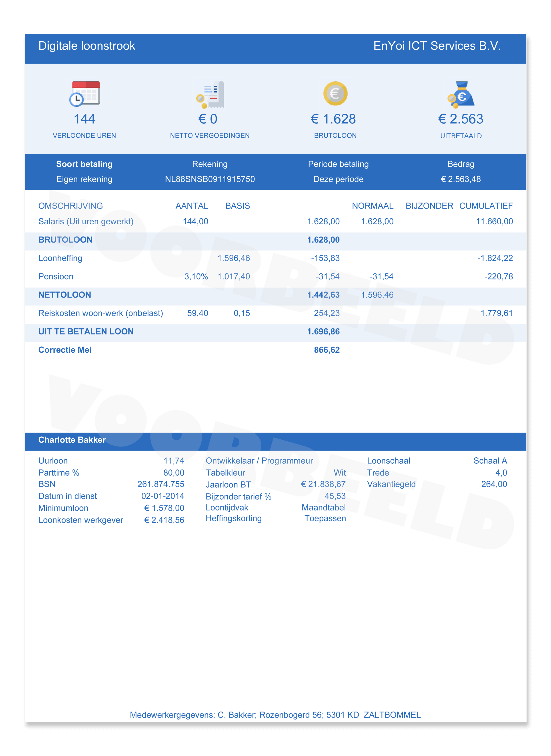This screenshot has height=756, width=551.
Task: Select the 'Digitale loonstrook' title
Action: [87, 46]
